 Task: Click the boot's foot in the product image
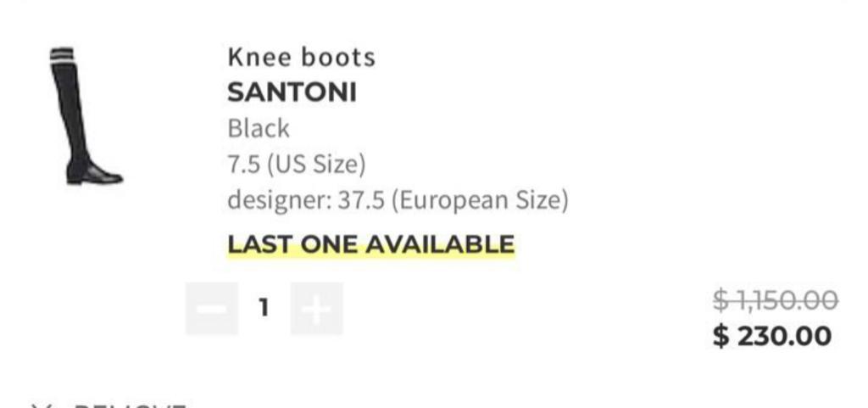97,175
